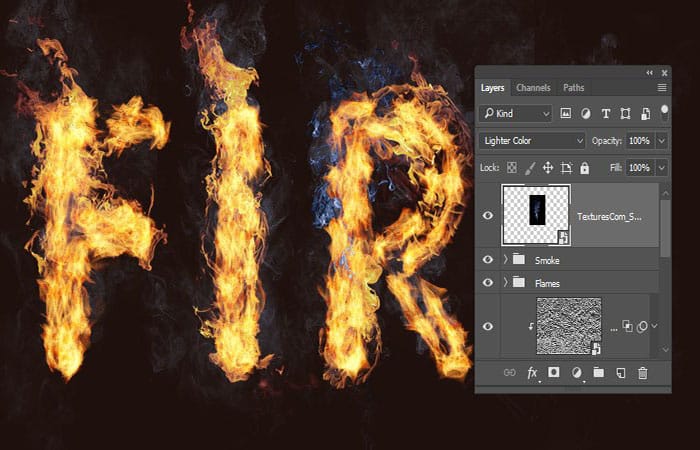Hide the clipped texture layer

tap(488, 326)
